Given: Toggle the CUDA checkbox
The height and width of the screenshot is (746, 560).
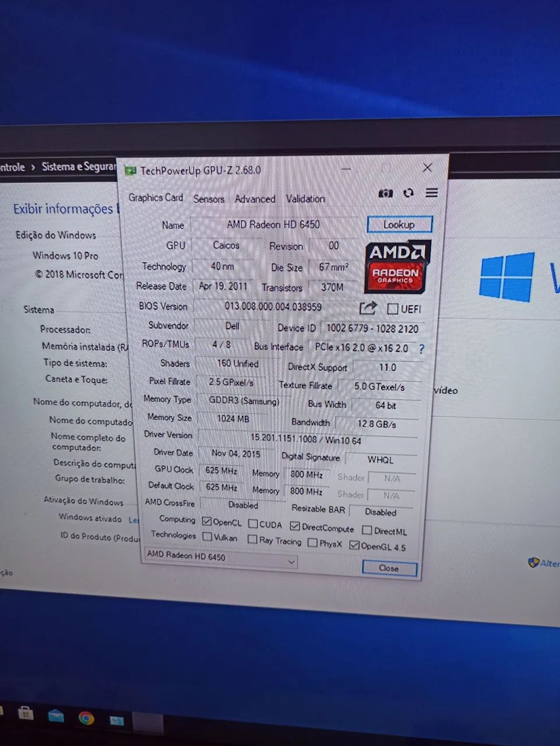Looking at the screenshot, I should tap(253, 523).
